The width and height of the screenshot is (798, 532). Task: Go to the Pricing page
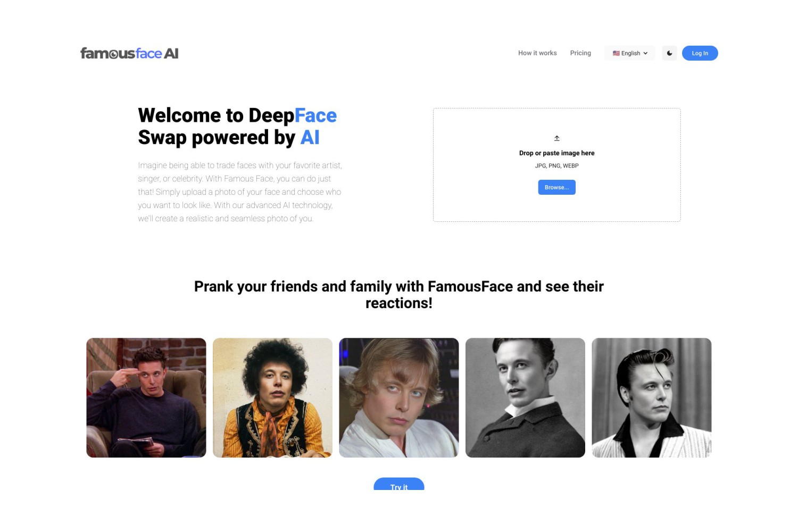(x=580, y=53)
